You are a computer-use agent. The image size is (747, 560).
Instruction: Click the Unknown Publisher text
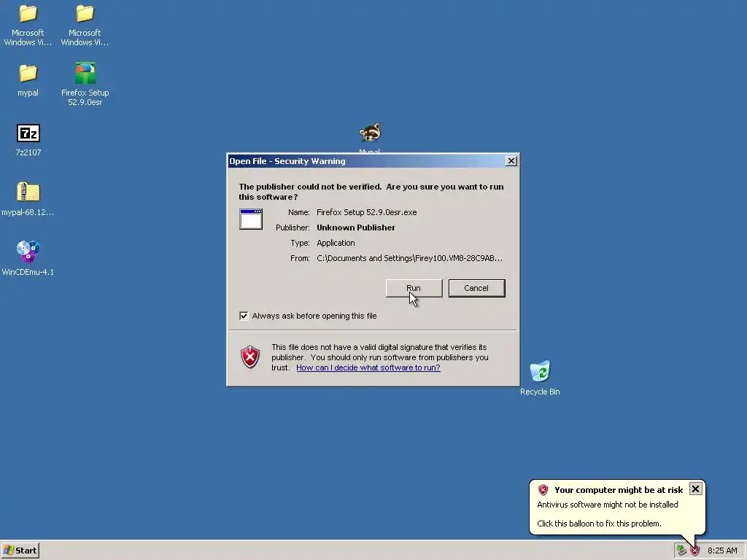356,227
